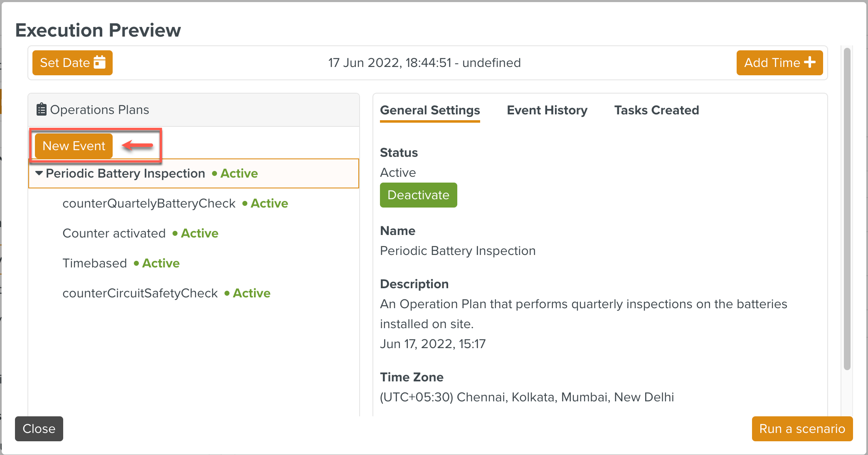Go to General Settings tab

click(x=430, y=110)
